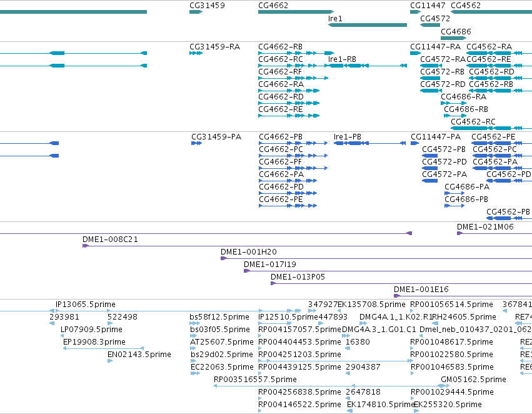The height and width of the screenshot is (414, 532).
Task: Click the Ire1-PB protein feature
Action: [369, 143]
